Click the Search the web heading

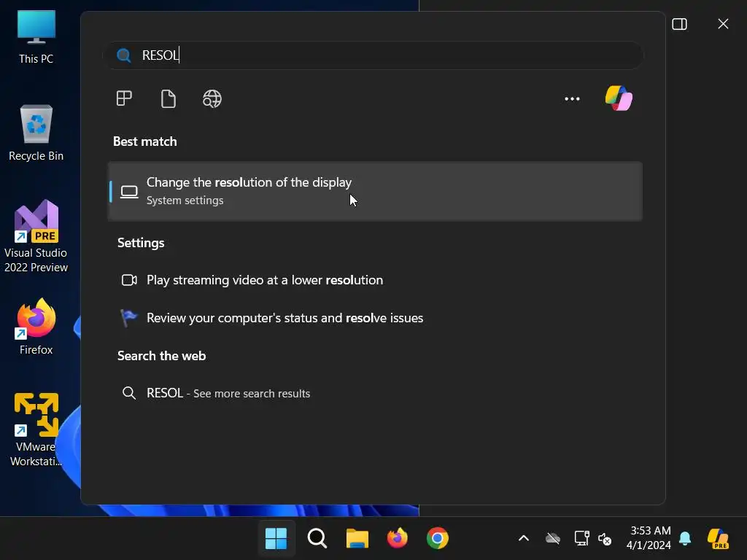point(161,356)
